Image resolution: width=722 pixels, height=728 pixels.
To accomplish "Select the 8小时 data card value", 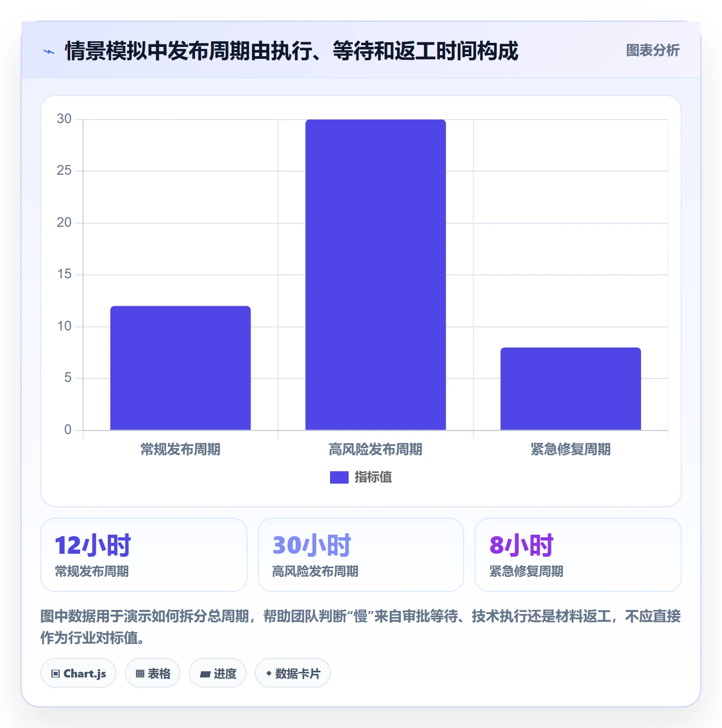I will point(521,545).
